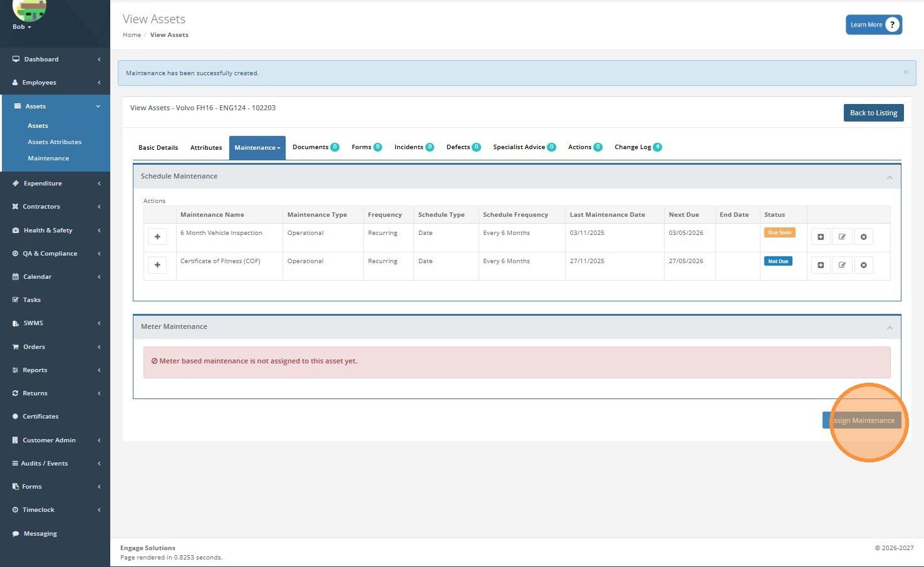Click the user avatar image
This screenshot has height=567, width=924.
(x=29, y=8)
